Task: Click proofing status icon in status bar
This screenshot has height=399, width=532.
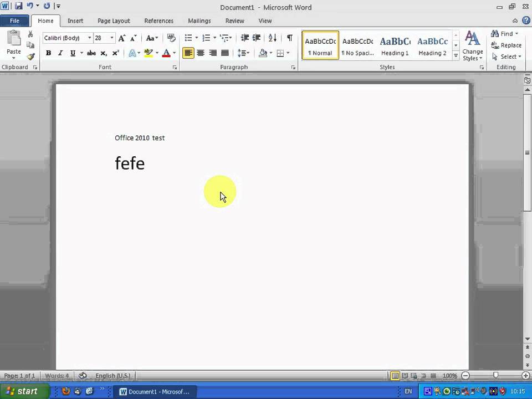Action: (x=83, y=376)
